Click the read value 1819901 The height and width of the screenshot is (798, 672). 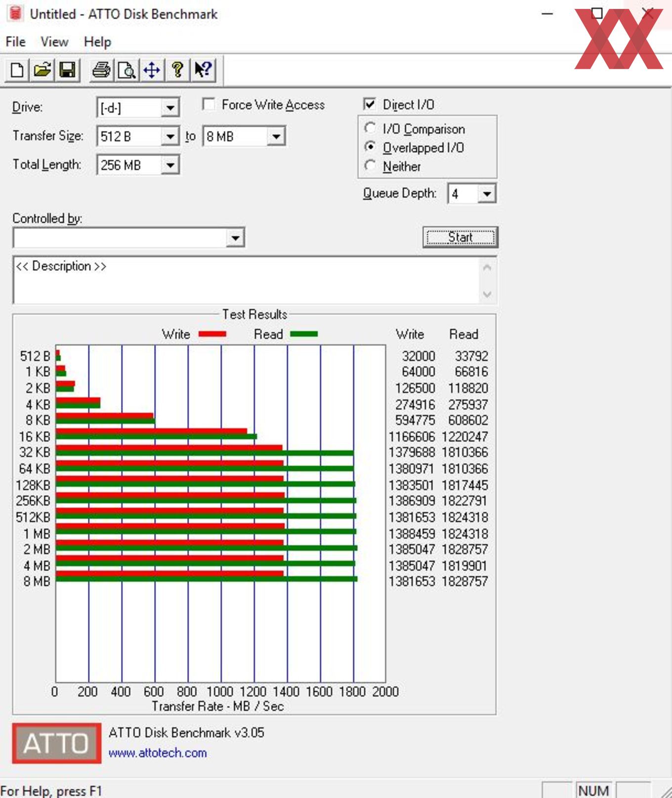tap(465, 566)
